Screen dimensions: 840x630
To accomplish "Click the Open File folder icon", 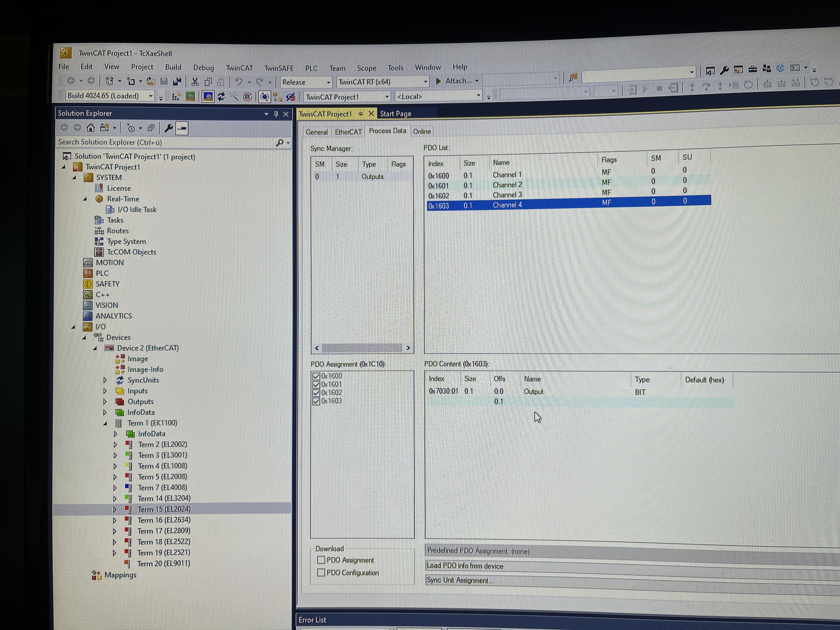I will (x=151, y=81).
